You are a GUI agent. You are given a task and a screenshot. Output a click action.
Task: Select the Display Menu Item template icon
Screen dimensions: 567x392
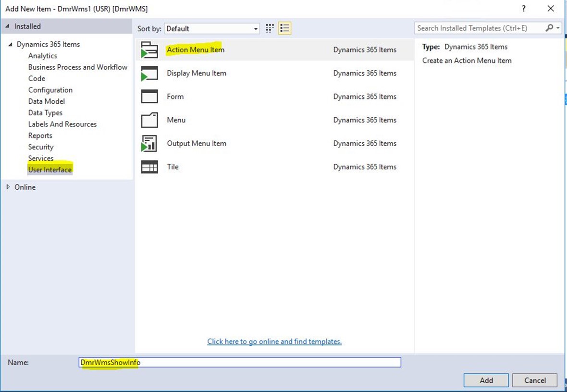pyautogui.click(x=149, y=73)
